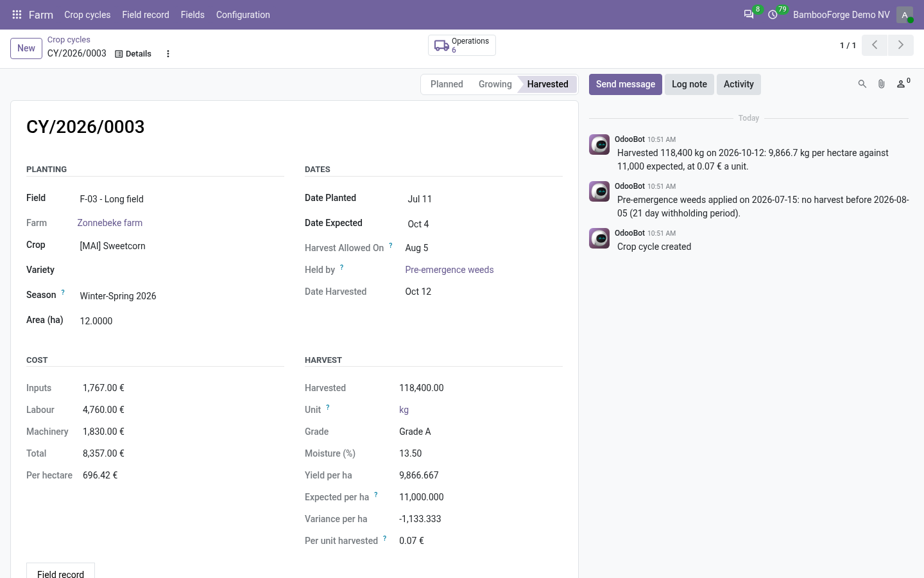Show followers icon in chatter
The height and width of the screenshot is (578, 924).
(903, 83)
